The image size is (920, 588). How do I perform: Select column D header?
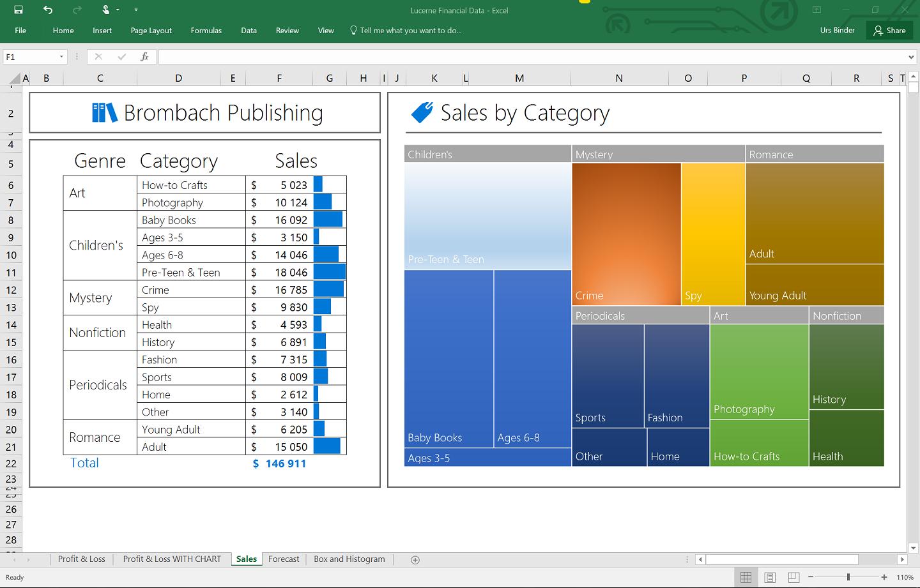click(178, 78)
